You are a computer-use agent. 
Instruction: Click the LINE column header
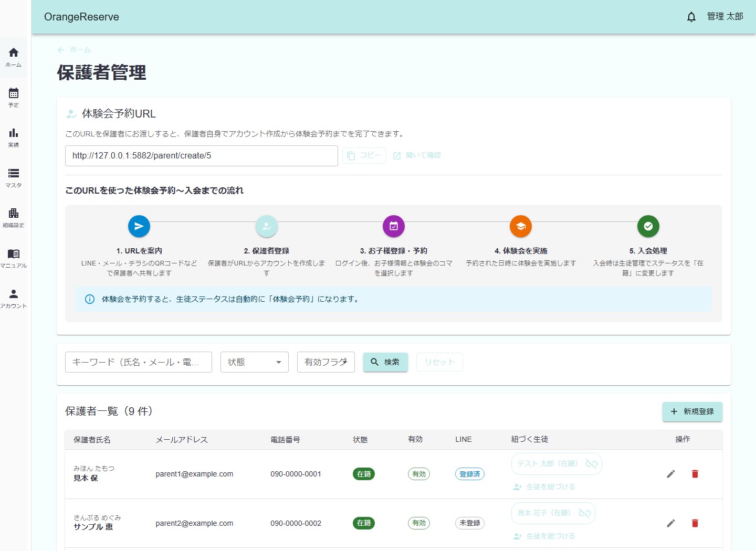(x=464, y=440)
